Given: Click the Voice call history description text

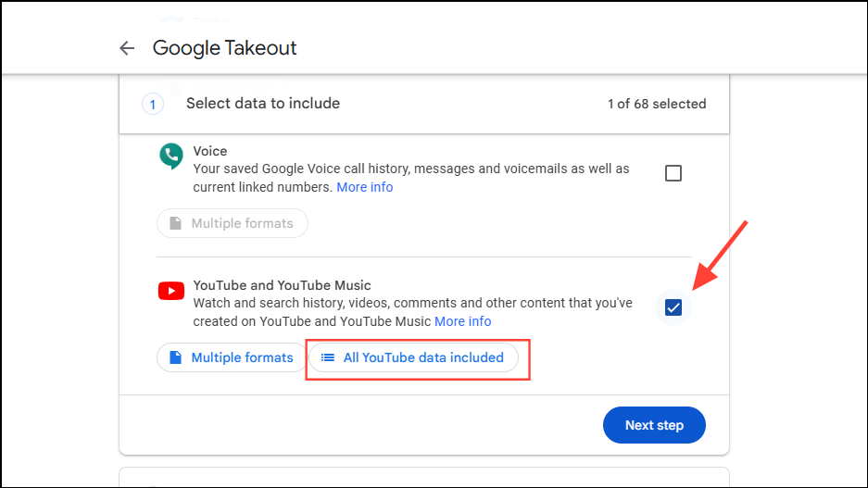Looking at the screenshot, I should pyautogui.click(x=410, y=169).
